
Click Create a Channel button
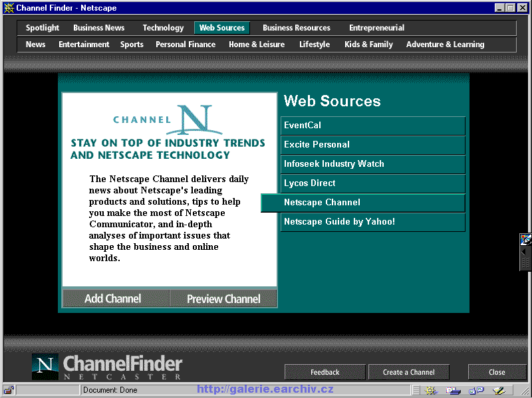pyautogui.click(x=408, y=372)
